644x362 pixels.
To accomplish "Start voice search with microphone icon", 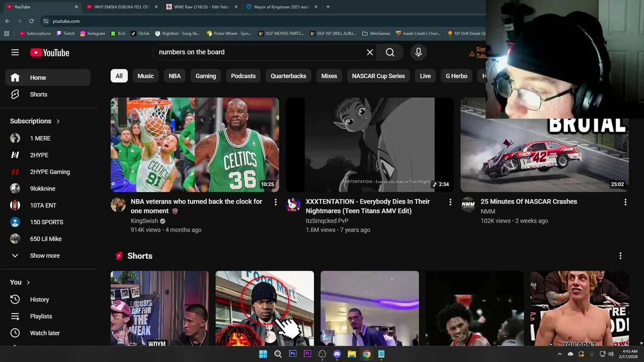I will click(x=418, y=52).
